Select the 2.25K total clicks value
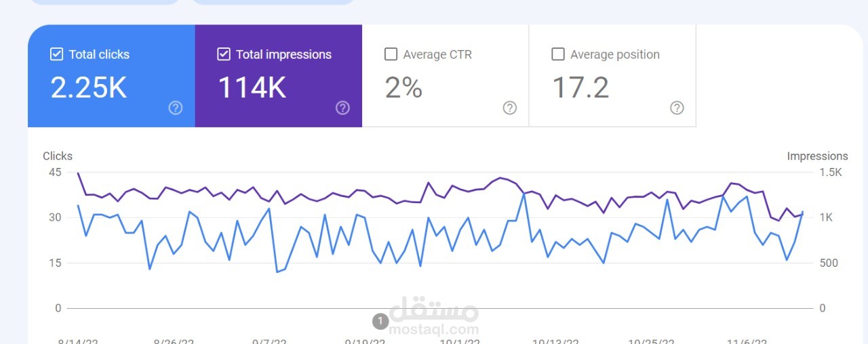The image size is (868, 344). pos(89,88)
